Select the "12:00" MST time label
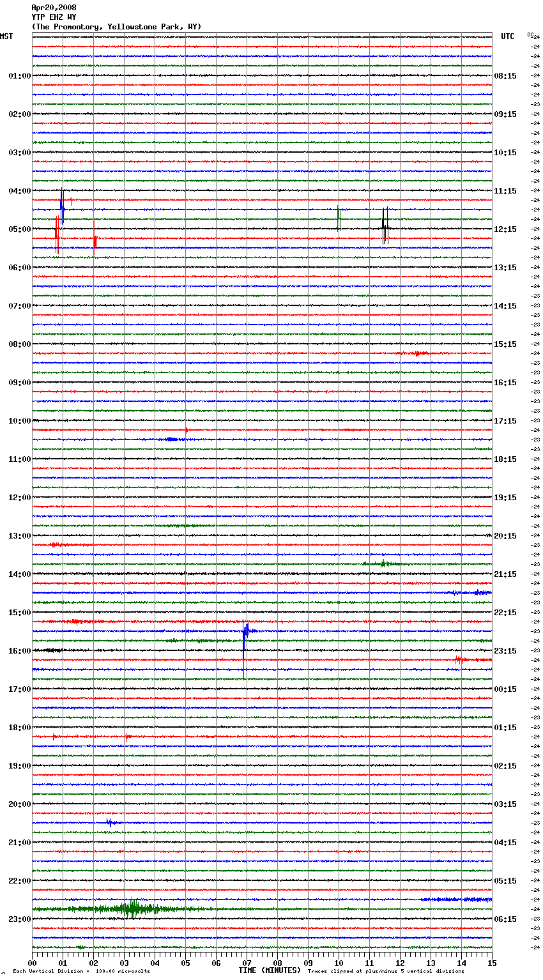 pyautogui.click(x=20, y=498)
